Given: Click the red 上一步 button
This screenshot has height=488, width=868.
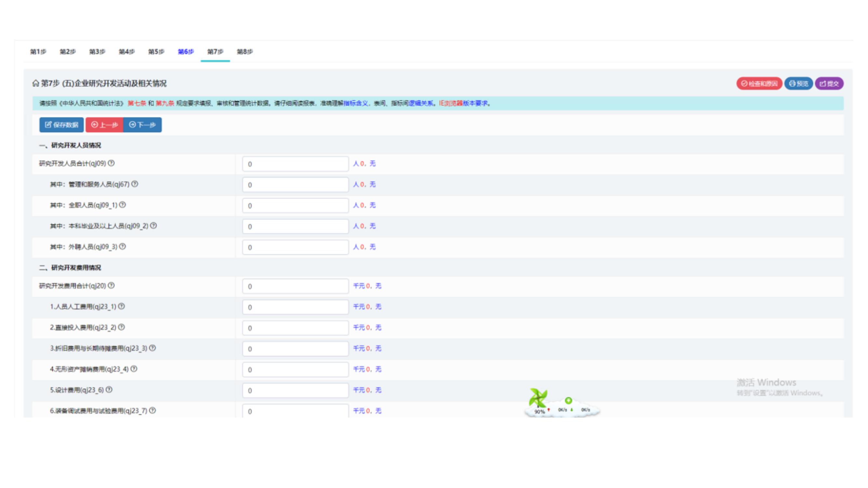Looking at the screenshot, I should (104, 125).
